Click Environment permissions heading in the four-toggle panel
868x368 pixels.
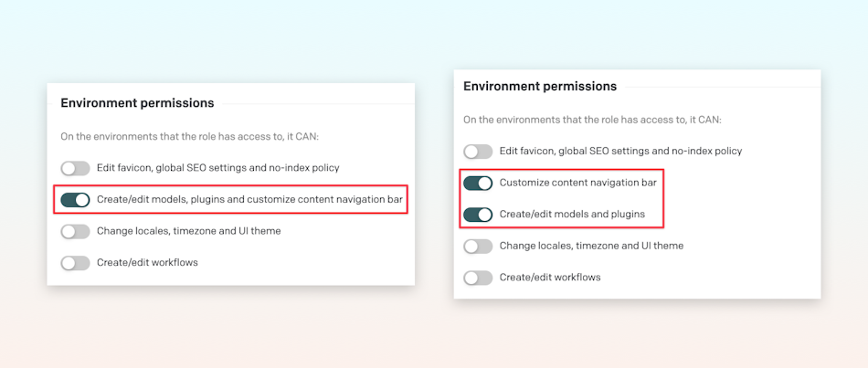pyautogui.click(x=137, y=103)
